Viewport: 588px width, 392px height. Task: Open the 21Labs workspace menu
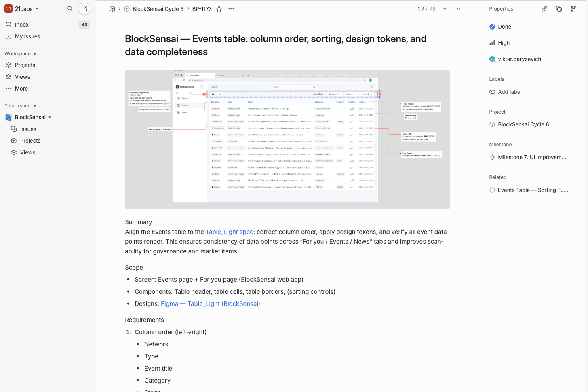[22, 8]
